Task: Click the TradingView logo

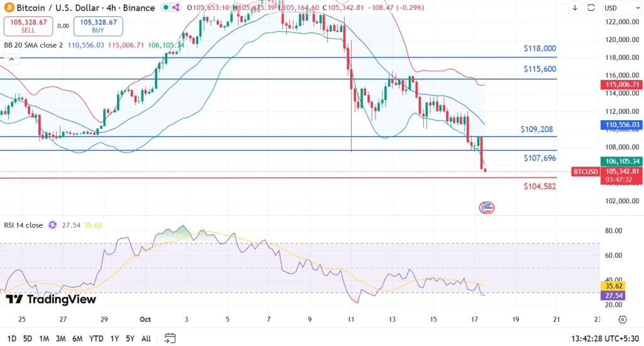Action: pyautogui.click(x=51, y=300)
